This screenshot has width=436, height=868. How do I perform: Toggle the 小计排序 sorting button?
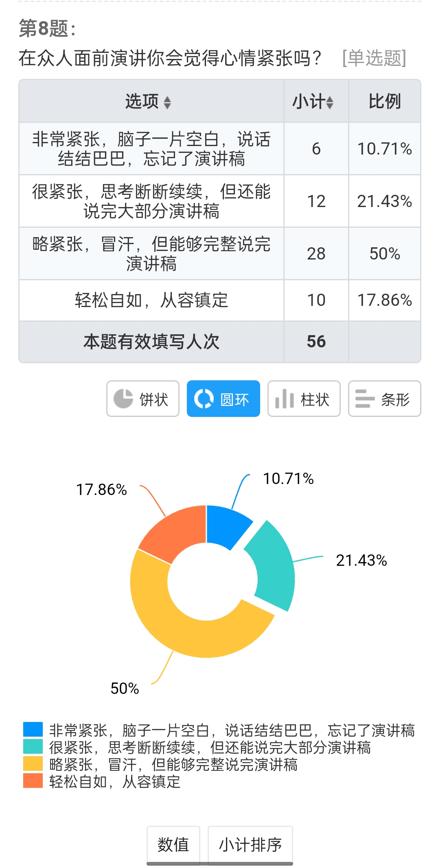click(x=250, y=844)
